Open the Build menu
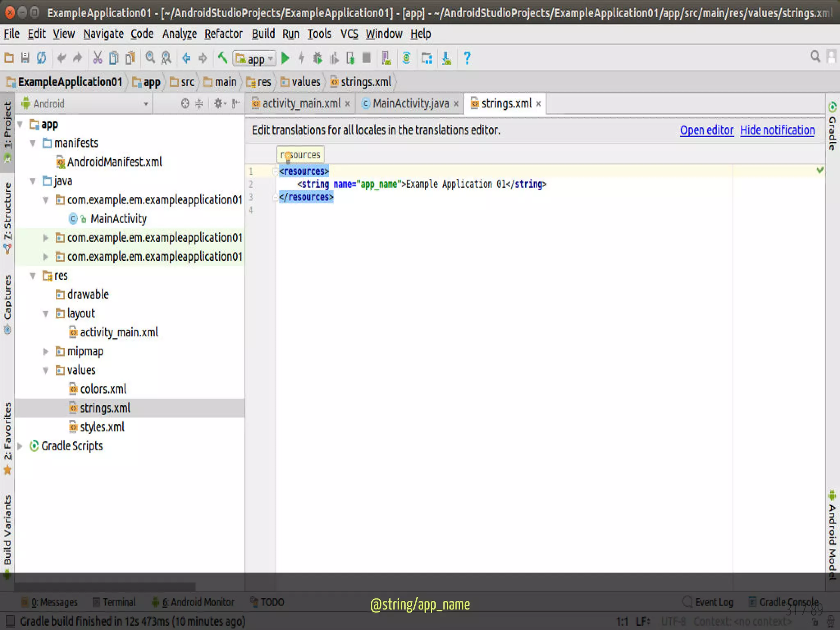Viewport: 840px width, 630px height. tap(263, 34)
